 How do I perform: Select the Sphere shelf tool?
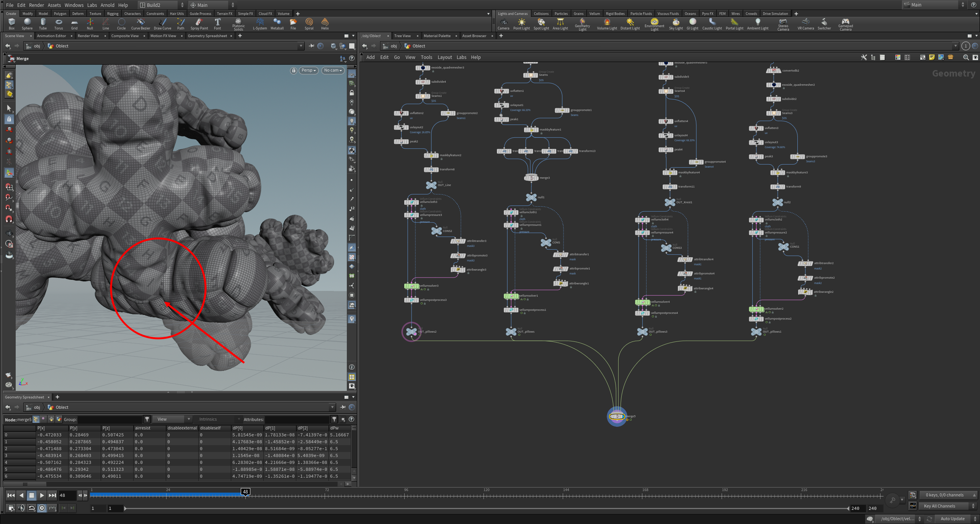point(27,24)
